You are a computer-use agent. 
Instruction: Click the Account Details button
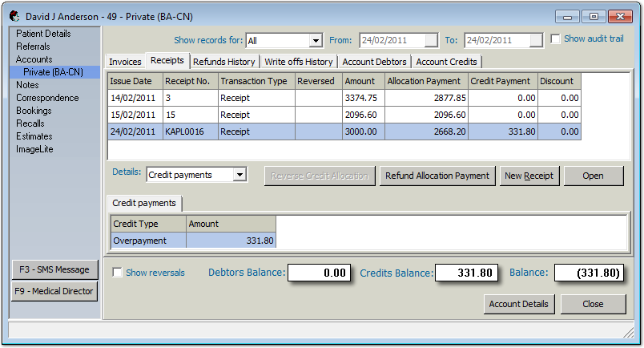519,304
